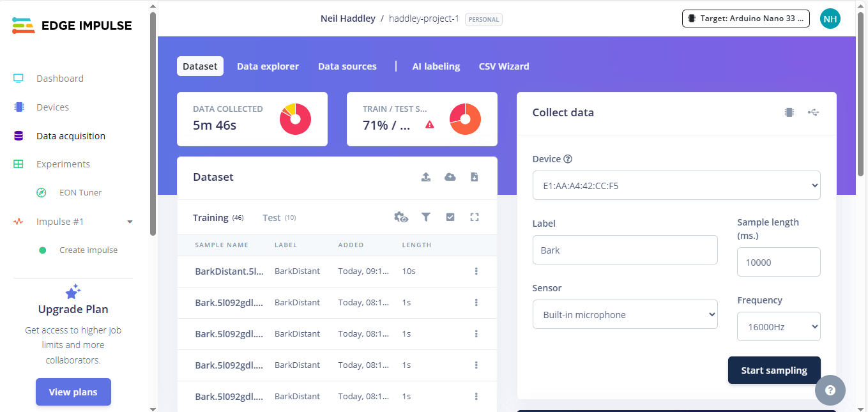The height and width of the screenshot is (412, 868).
Task: Click the sidebar vertical scrollbar
Action: click(x=153, y=125)
